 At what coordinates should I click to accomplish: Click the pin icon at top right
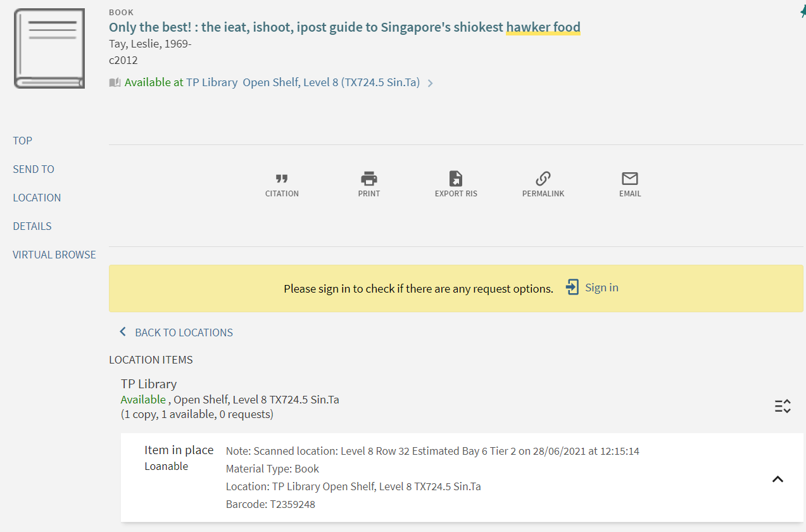pos(802,11)
